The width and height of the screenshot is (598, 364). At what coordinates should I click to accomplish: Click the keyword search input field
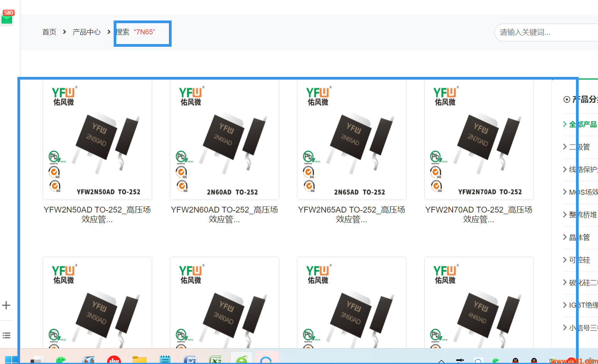[x=545, y=32]
